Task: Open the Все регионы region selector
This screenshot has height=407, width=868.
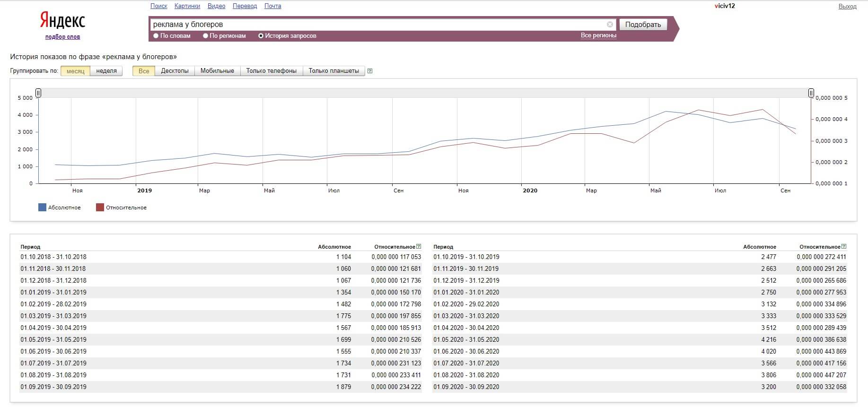Action: click(598, 35)
